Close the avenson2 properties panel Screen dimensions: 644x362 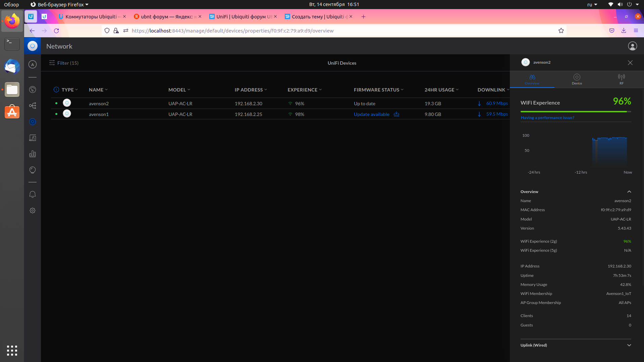630,63
